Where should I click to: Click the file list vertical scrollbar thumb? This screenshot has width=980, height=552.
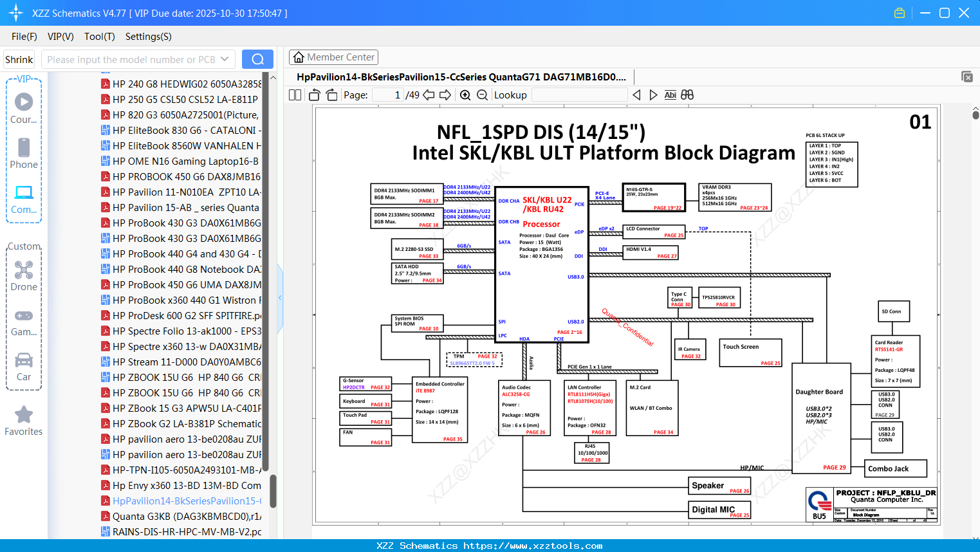tap(273, 491)
